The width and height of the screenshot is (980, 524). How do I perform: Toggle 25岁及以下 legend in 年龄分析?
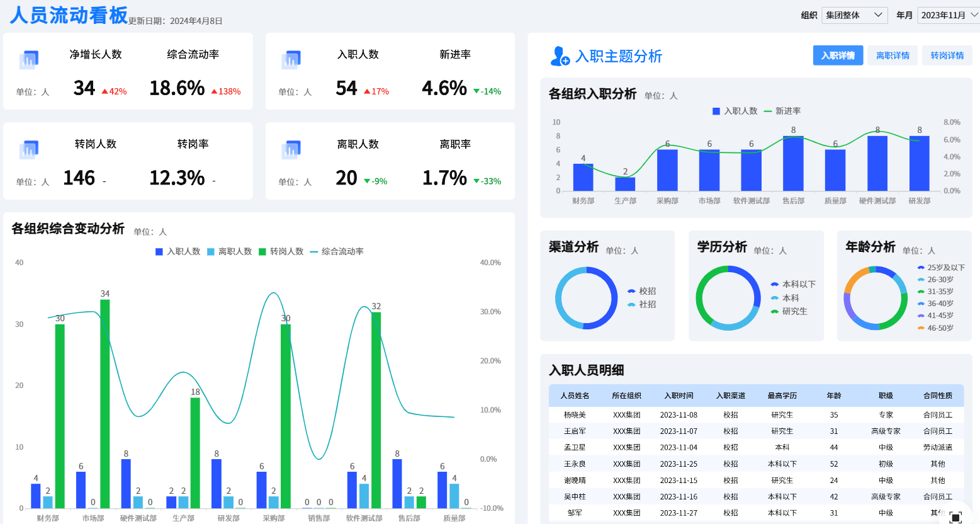click(x=941, y=268)
